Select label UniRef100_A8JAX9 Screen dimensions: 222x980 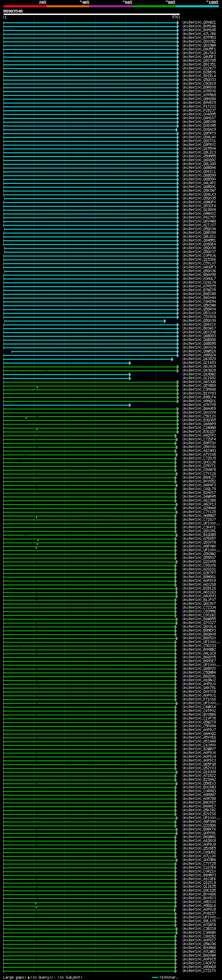199,367
